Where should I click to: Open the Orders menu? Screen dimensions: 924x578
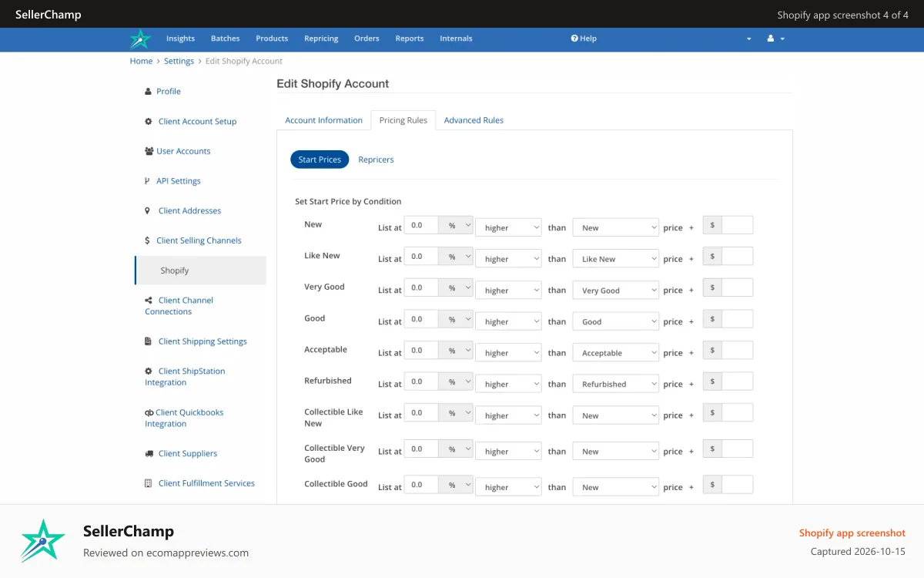(367, 39)
